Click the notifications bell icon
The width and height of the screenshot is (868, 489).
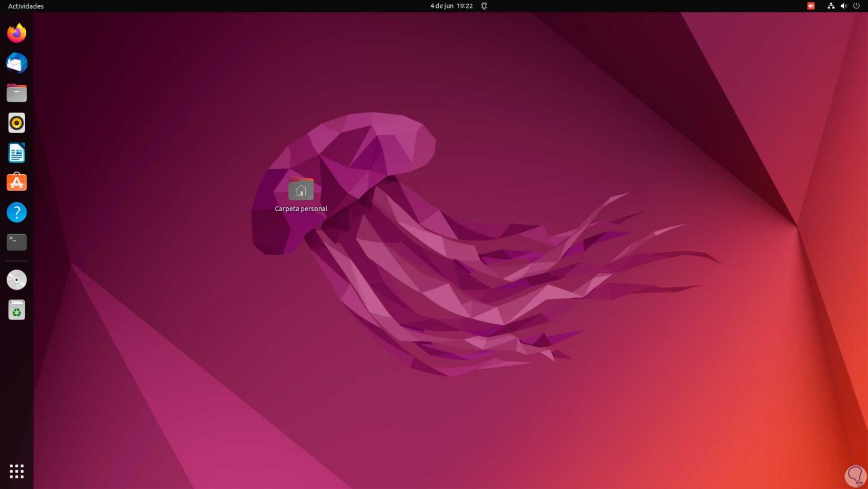484,6
